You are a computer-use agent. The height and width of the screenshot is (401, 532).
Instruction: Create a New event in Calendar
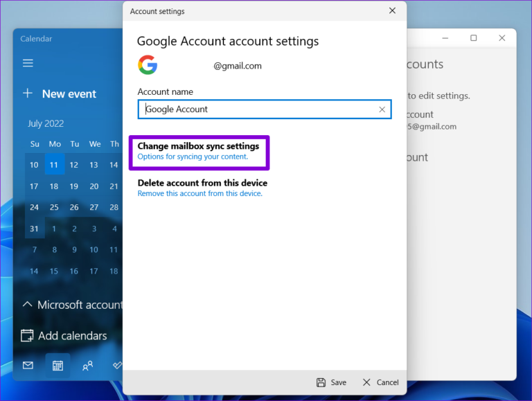click(x=69, y=94)
